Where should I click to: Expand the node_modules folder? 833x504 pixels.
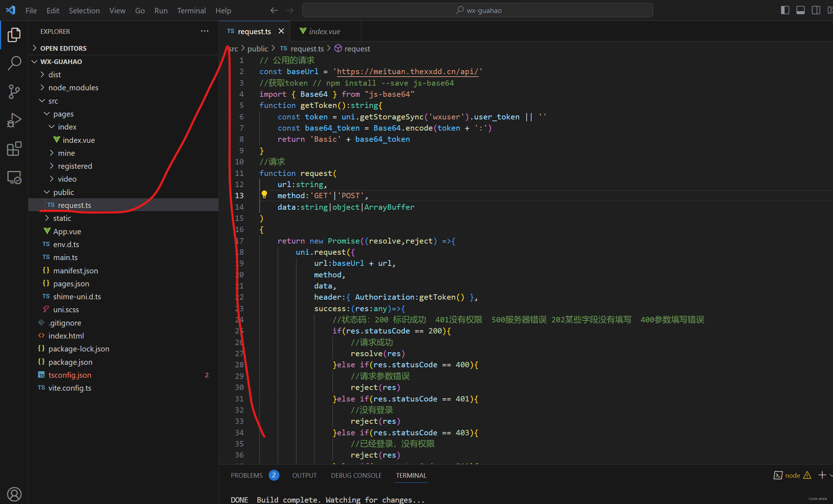click(73, 87)
